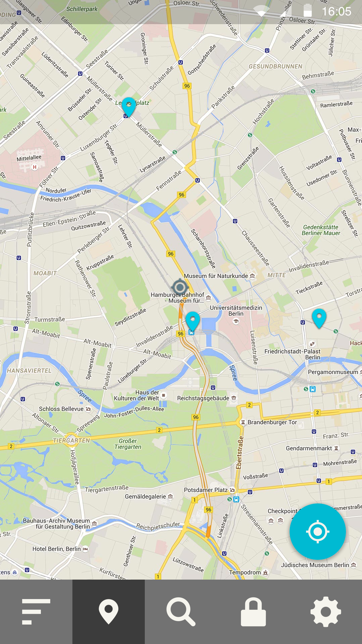This screenshot has height=644, width=362.
Task: Tap the grey current location marker
Action: (x=180, y=287)
